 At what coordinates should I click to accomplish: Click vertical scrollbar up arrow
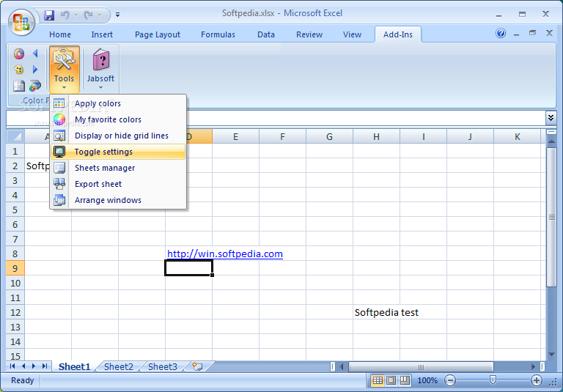[551, 142]
